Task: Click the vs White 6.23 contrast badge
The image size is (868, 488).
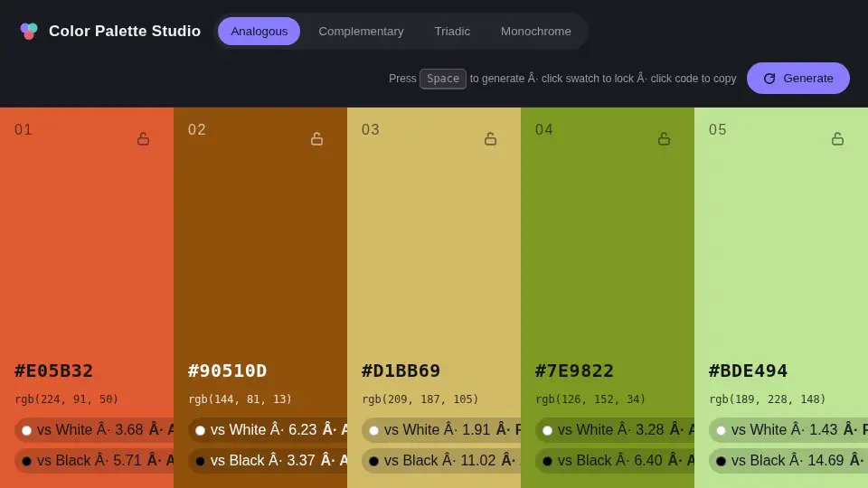Action: coord(268,430)
